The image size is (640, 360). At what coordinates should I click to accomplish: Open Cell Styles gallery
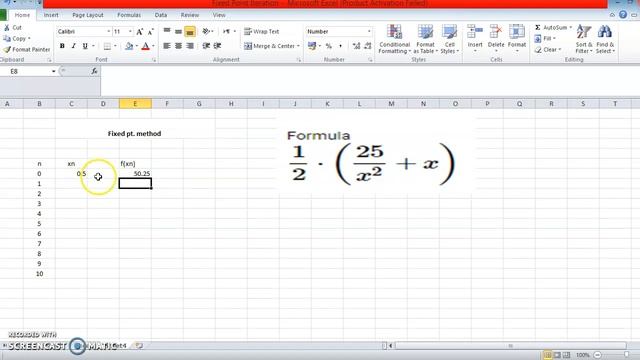pyautogui.click(x=450, y=39)
